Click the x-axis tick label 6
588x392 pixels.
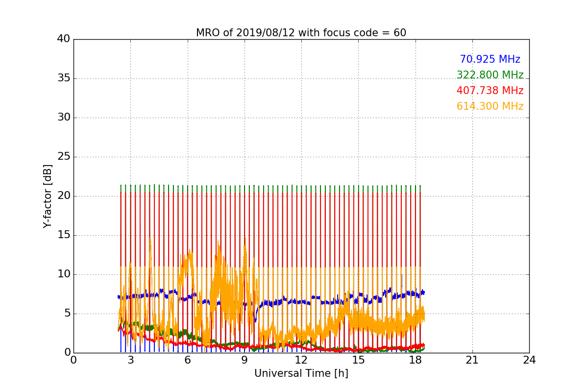pyautogui.click(x=187, y=360)
